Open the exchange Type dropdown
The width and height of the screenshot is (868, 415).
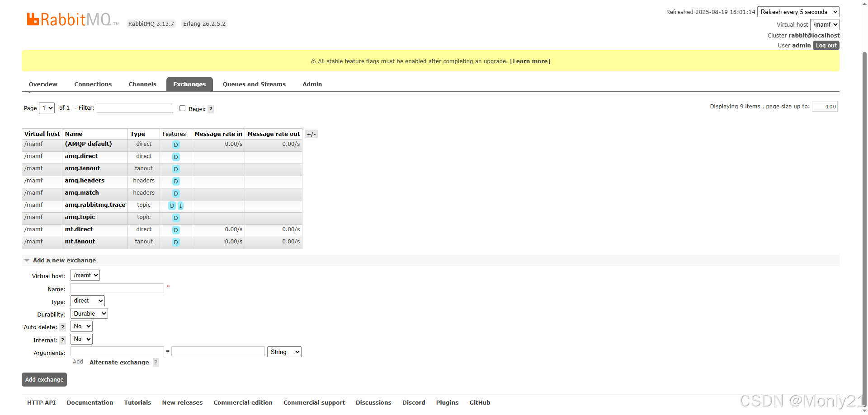[x=88, y=301]
